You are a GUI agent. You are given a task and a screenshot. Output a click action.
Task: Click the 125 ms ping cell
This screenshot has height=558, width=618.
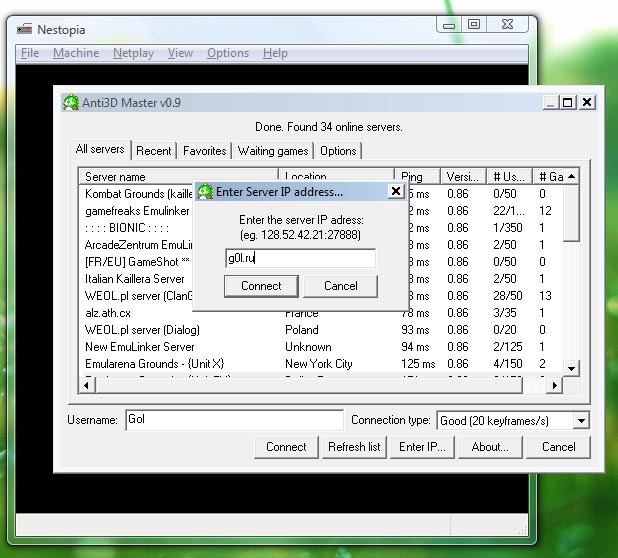[x=418, y=364]
